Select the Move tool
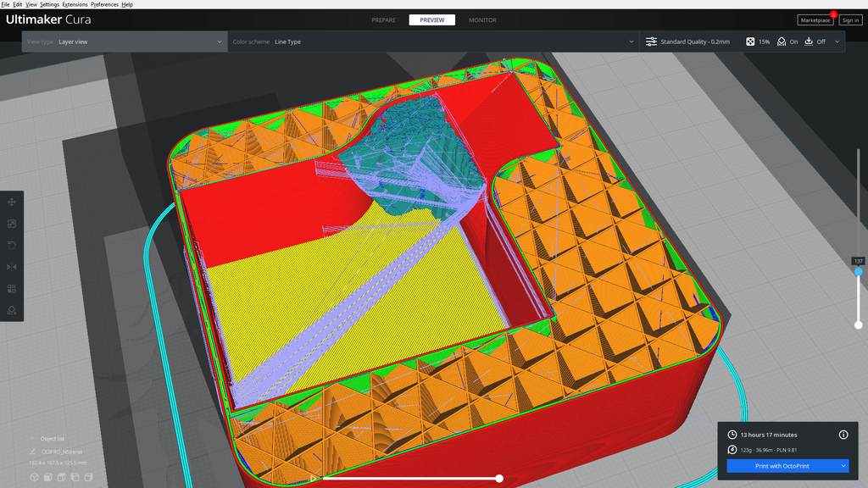868x488 pixels. [x=12, y=202]
